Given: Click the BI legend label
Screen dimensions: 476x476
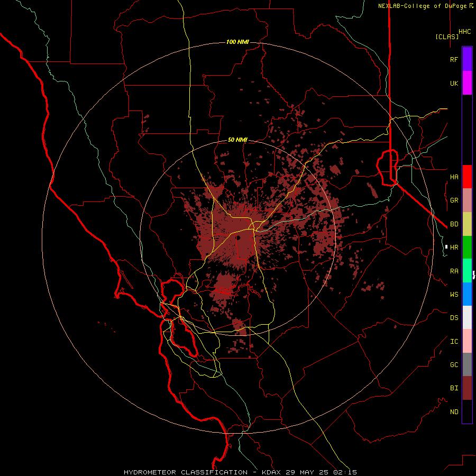Looking at the screenshot, I should coord(454,388).
